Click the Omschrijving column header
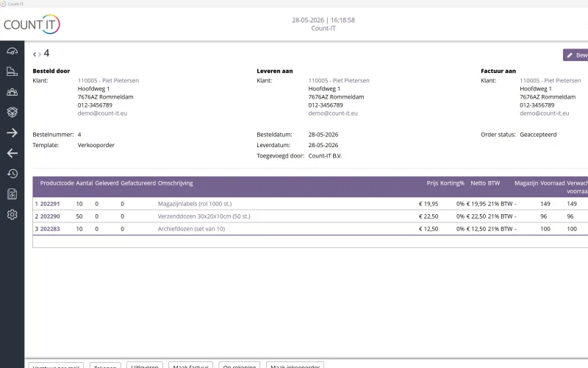This screenshot has height=368, width=588. 175,183
